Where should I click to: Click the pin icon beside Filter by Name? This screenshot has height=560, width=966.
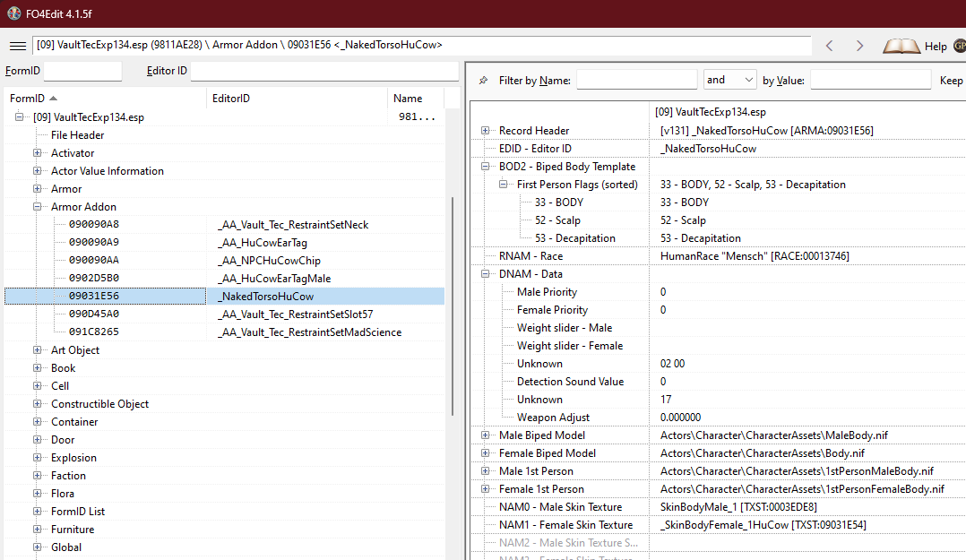tap(484, 80)
